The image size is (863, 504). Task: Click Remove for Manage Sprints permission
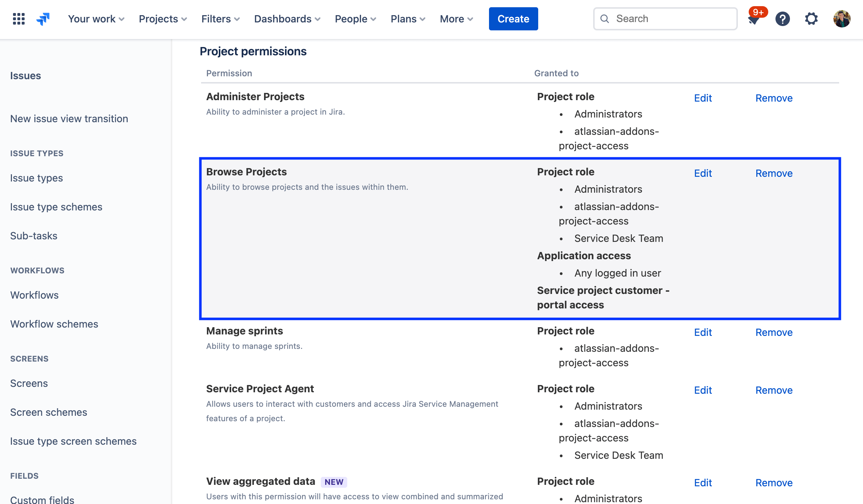[x=774, y=332]
